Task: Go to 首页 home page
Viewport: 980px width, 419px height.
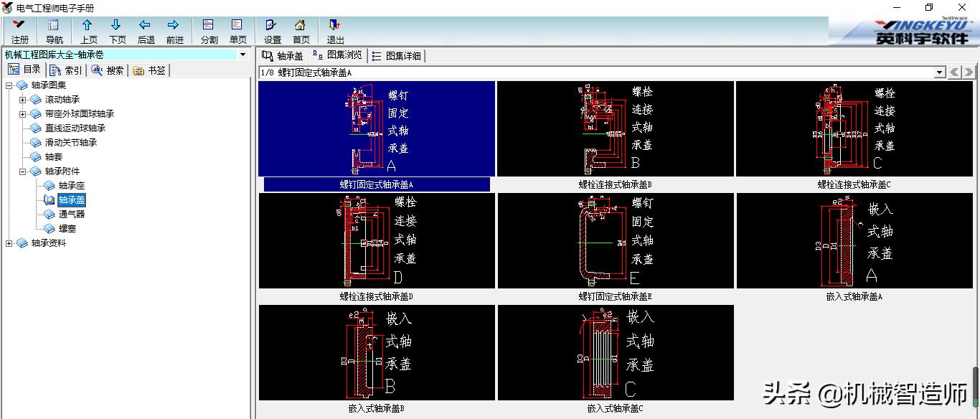Action: [x=301, y=32]
